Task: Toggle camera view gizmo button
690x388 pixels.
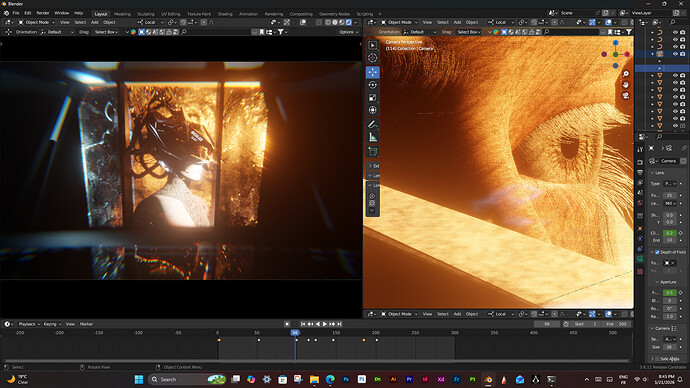Action: point(626,95)
